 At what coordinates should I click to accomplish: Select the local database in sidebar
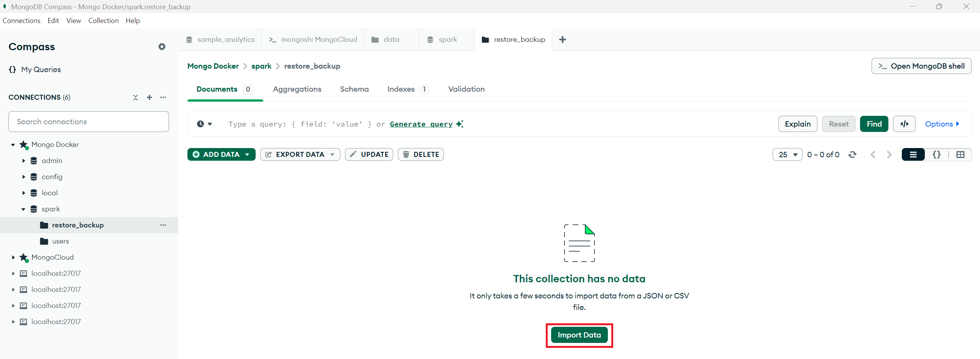pos(49,193)
